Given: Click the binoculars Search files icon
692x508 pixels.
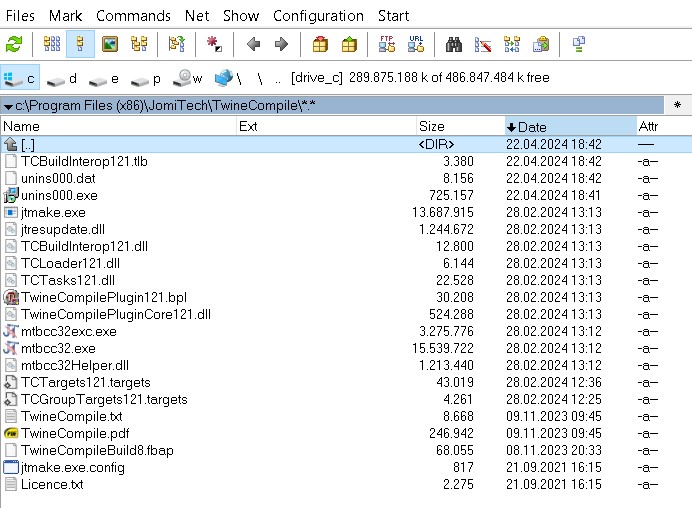Looking at the screenshot, I should [454, 44].
